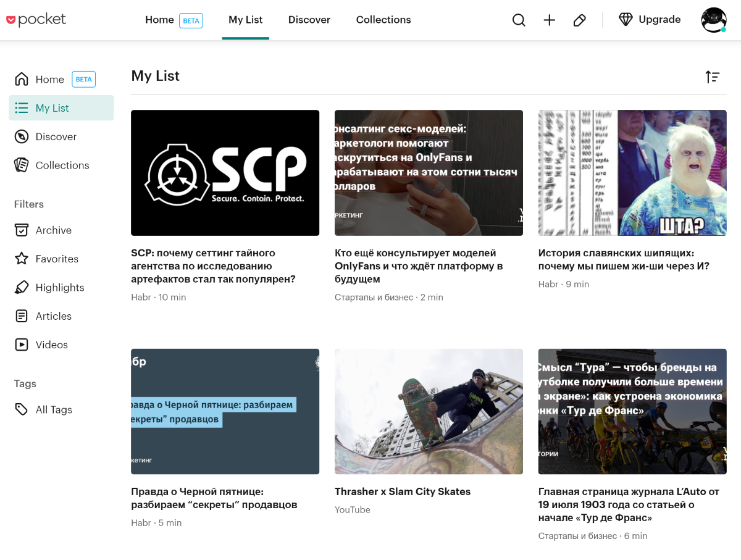Screen dimensions: 741x560
Task: Select the My List top tab
Action: coord(246,20)
